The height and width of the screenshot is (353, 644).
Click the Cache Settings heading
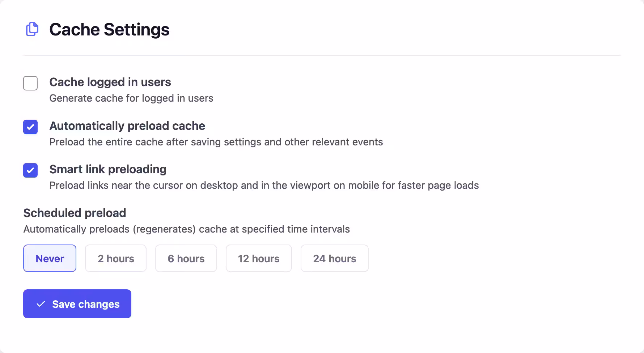(x=110, y=29)
